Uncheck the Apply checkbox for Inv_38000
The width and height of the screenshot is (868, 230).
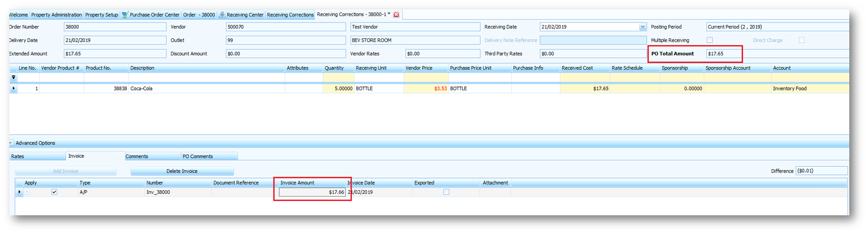coord(54,192)
